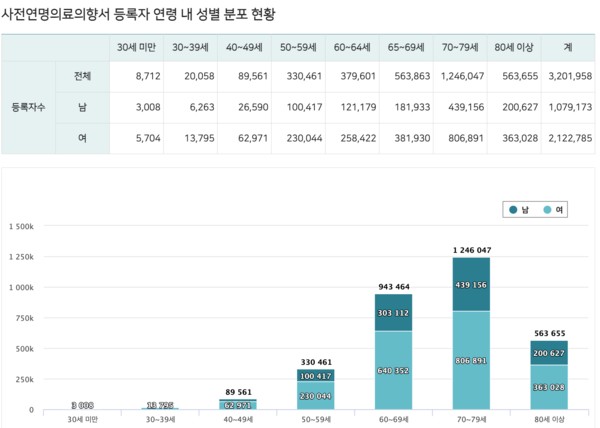The width and height of the screenshot is (600, 428).
Task: Click the 806 891 female segment of 70~79세 bar
Action: [x=471, y=360]
